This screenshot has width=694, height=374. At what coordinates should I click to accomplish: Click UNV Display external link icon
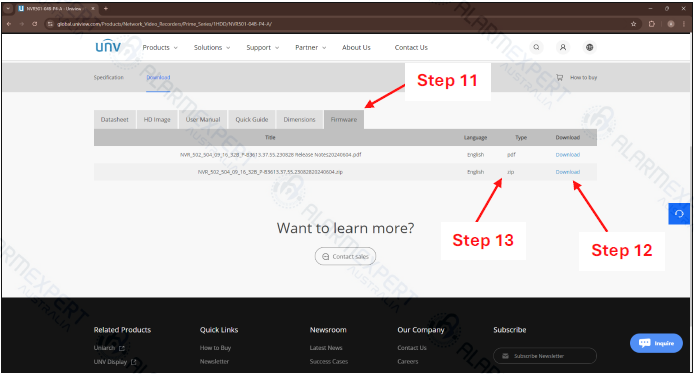[134, 362]
